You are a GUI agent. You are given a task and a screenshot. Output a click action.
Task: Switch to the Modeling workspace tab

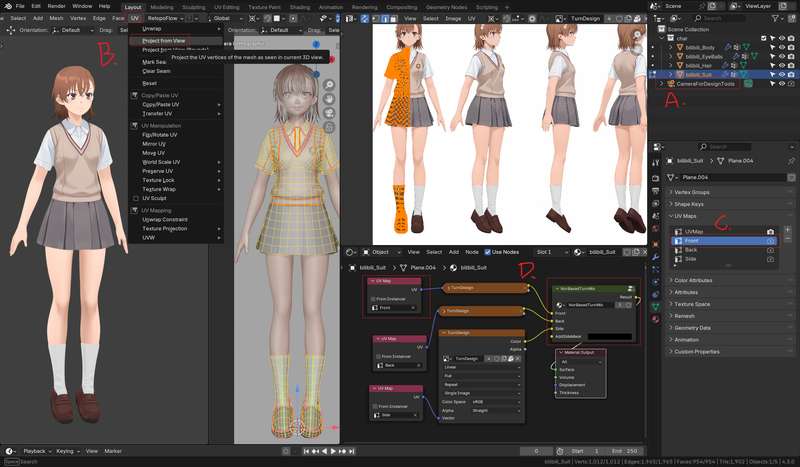[x=161, y=7]
